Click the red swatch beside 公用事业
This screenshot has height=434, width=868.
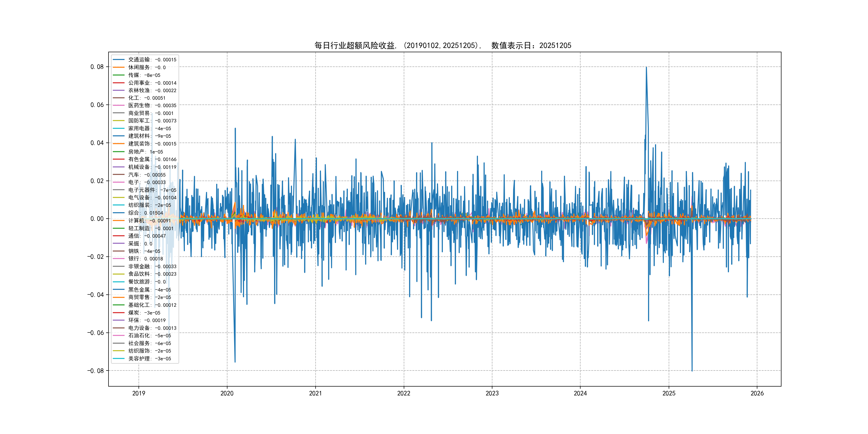point(119,83)
